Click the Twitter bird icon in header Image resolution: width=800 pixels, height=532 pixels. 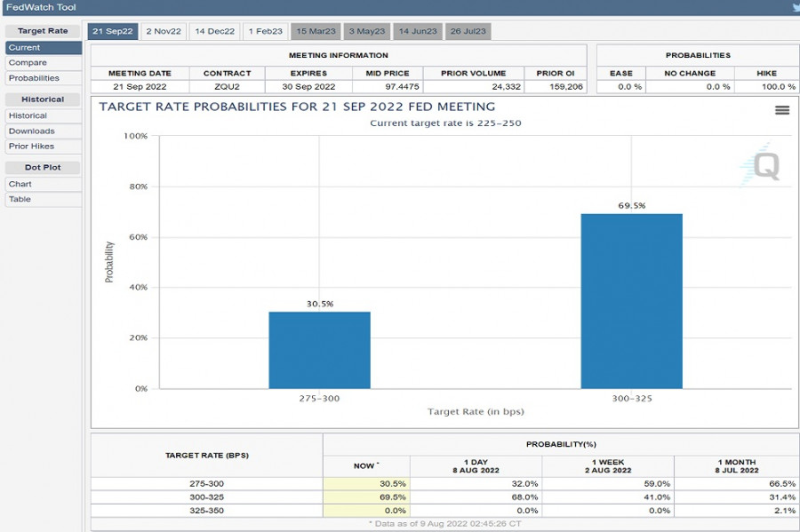coord(795,7)
